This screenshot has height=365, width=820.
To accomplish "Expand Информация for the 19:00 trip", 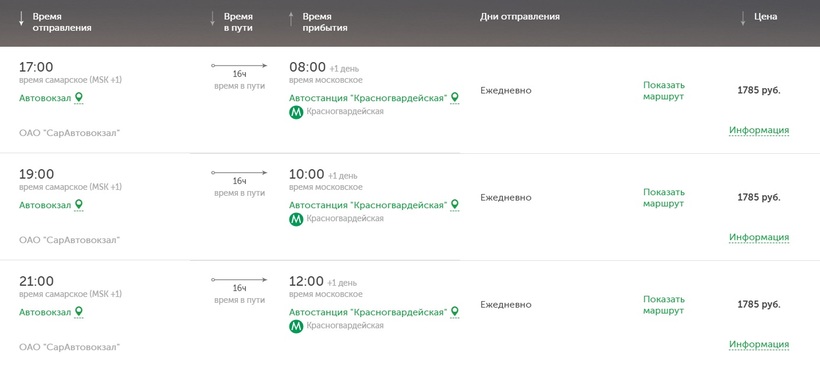I will 759,237.
